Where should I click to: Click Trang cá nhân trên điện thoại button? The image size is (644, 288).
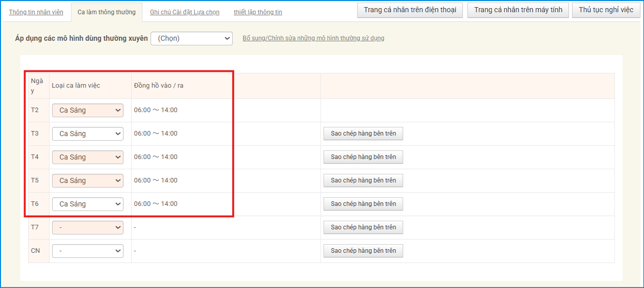pos(410,10)
